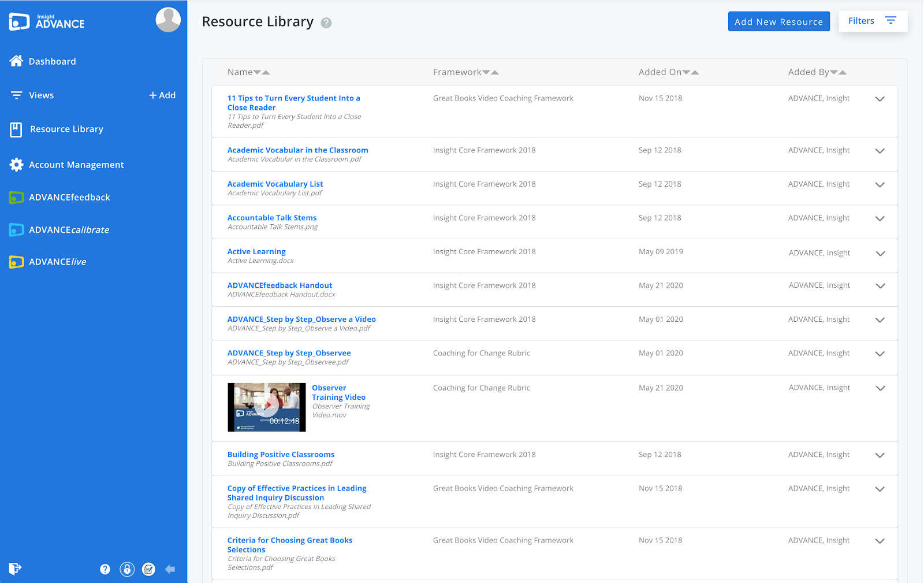Collapse sidebar with the left arrow
924x583 pixels.
(x=170, y=569)
